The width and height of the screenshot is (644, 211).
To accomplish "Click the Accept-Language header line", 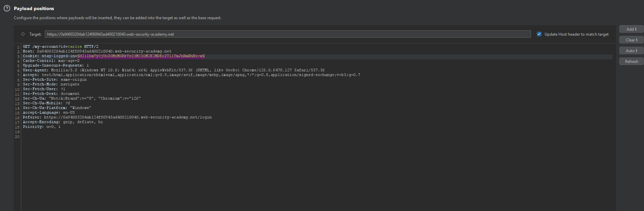I will (49, 113).
